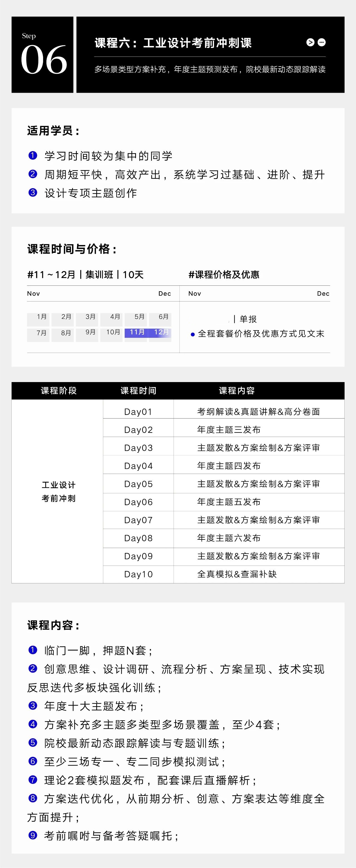Screen dimensions: 356x868
Task: Click bullet 7 icon before 理论2套模拟题
Action: (33, 779)
